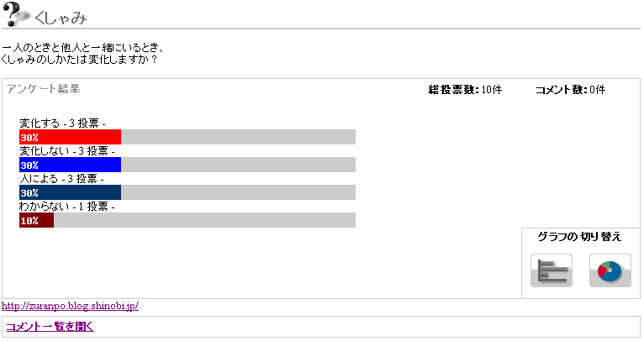Select the 変化する - 3 投票 label
This screenshot has width=644, height=341.
tap(62, 123)
